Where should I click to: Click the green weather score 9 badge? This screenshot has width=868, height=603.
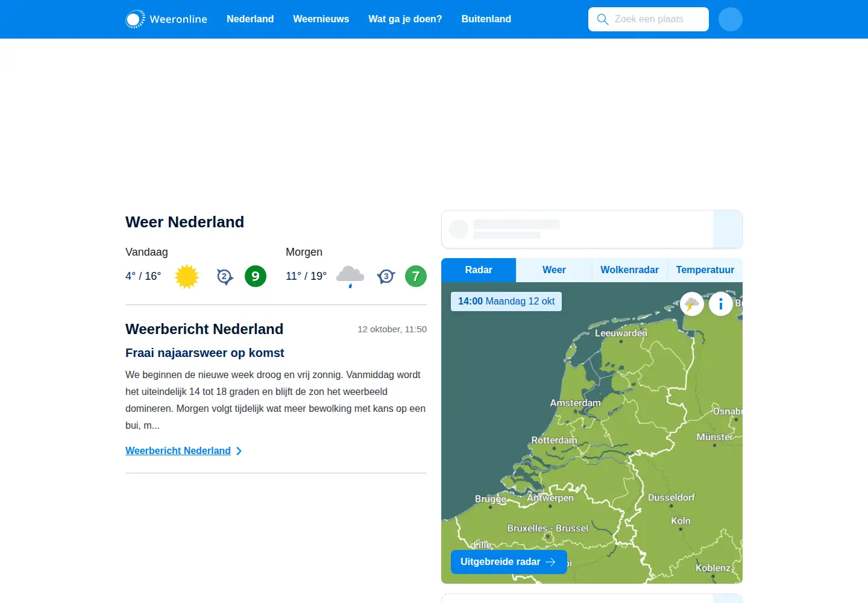256,276
